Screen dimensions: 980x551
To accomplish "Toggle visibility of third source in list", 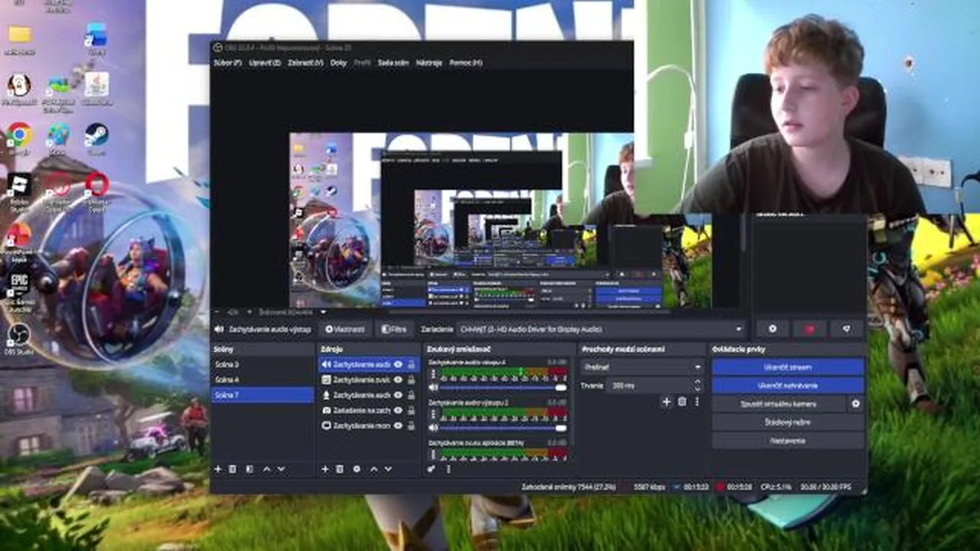I will 398,395.
